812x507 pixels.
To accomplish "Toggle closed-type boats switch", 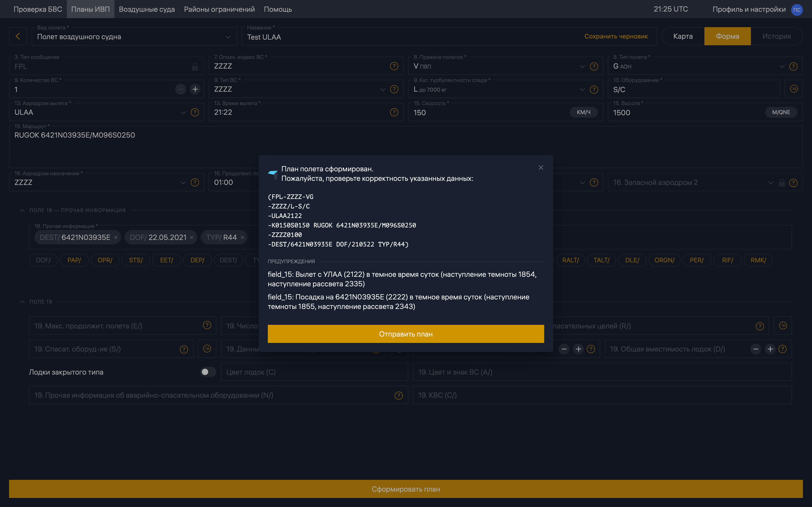I will [208, 372].
